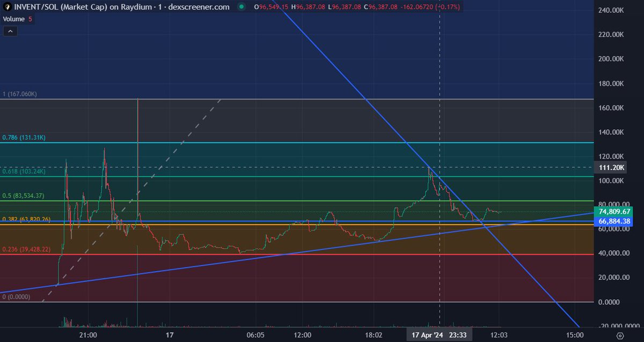Click the INVENT token logo icon
The height and width of the screenshot is (342, 644).
[x=7, y=7]
